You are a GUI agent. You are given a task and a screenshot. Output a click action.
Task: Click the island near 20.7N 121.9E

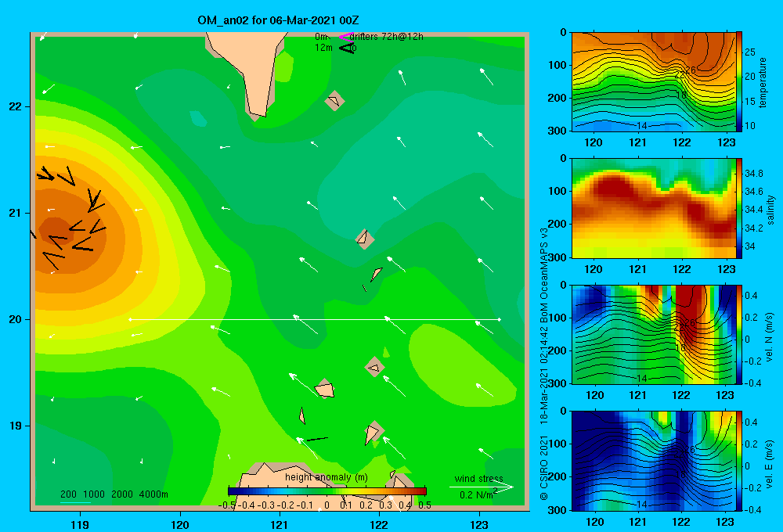[x=364, y=239]
